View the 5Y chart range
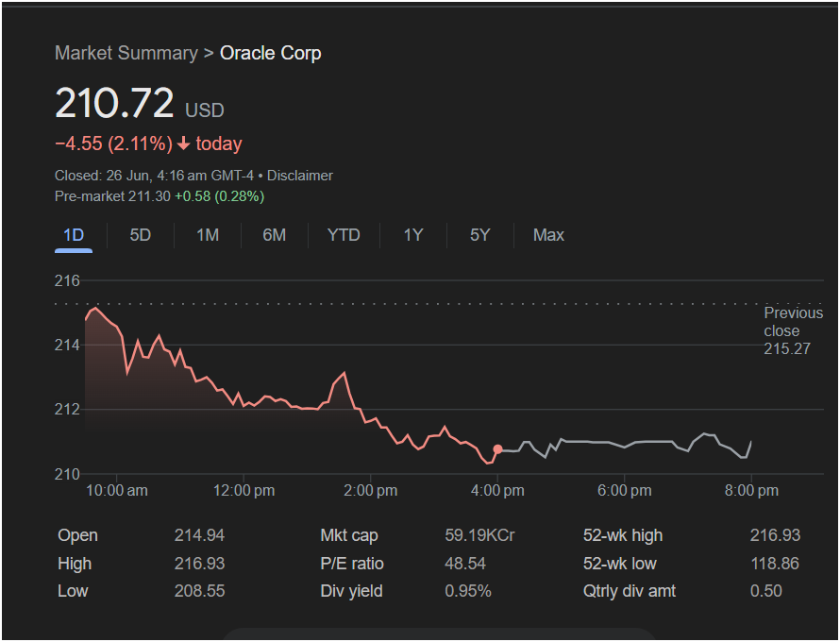Screen dimensions: 840x642 point(480,235)
